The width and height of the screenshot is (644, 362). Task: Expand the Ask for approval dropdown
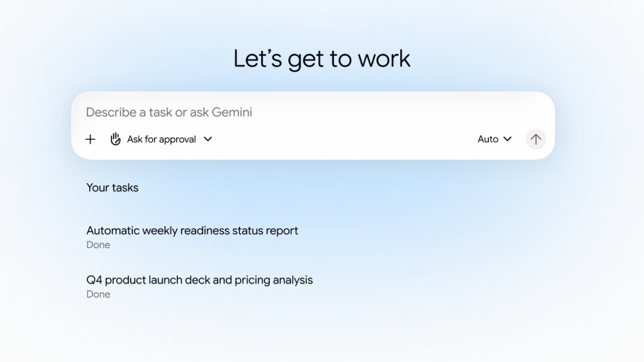coord(162,139)
